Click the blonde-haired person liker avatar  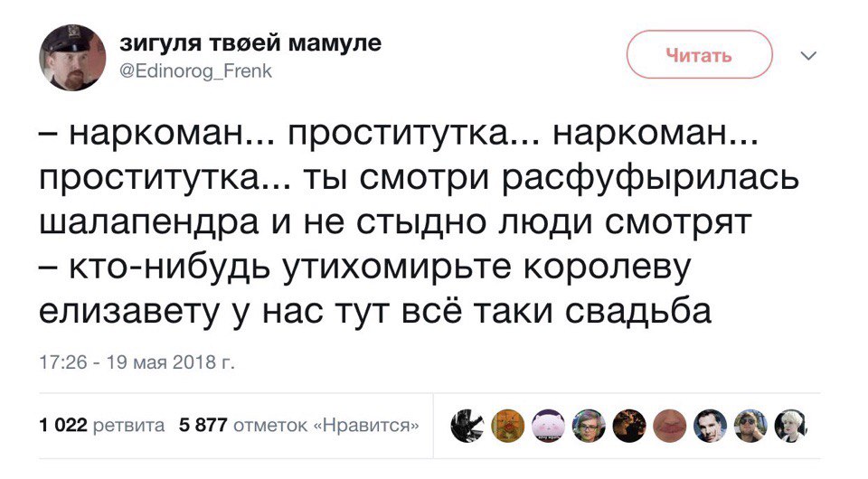pyautogui.click(x=791, y=426)
